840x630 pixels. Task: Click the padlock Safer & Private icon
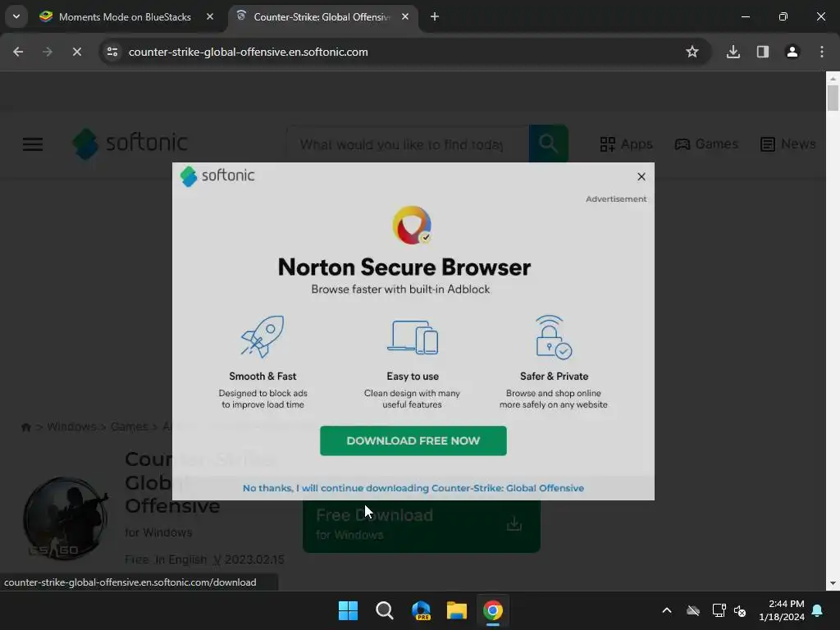click(x=554, y=337)
